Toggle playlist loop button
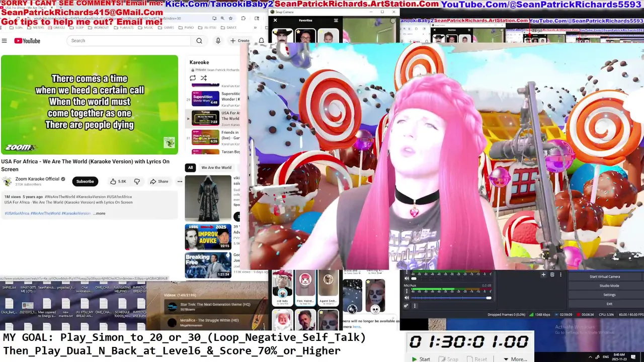The height and width of the screenshot is (362, 644). 193,78
